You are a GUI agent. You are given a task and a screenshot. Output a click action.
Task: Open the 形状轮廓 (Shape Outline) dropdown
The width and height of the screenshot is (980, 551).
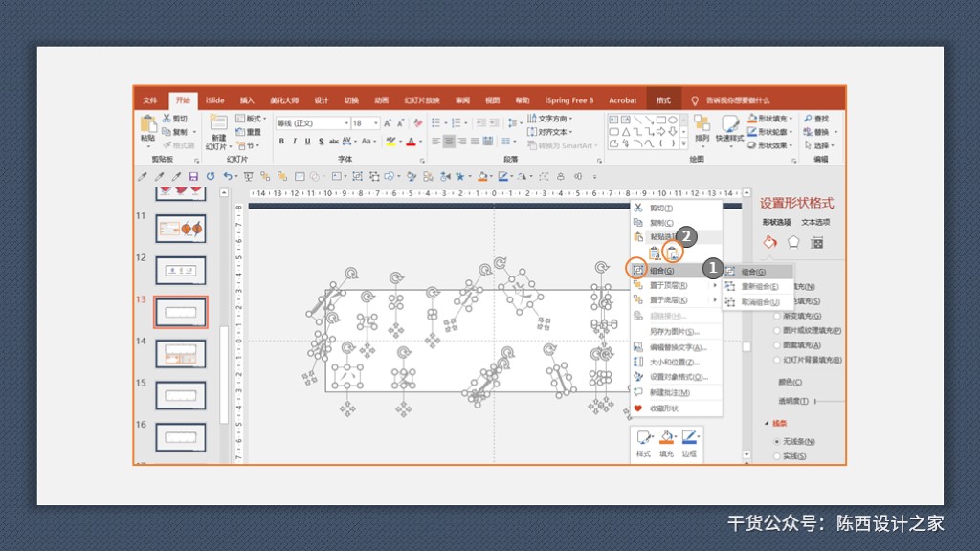click(x=770, y=132)
